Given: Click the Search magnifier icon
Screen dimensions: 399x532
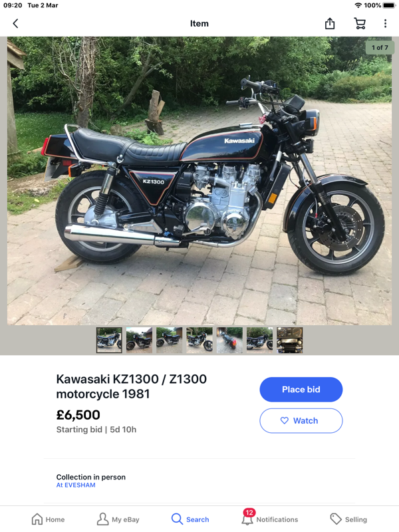Looking at the screenshot, I should tap(177, 519).
